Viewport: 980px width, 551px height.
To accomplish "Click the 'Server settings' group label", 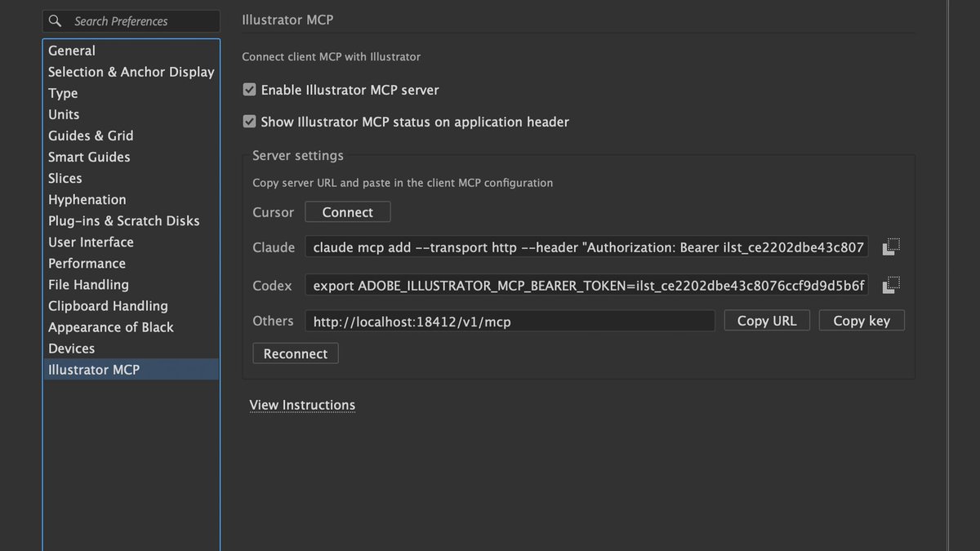I will pyautogui.click(x=298, y=155).
